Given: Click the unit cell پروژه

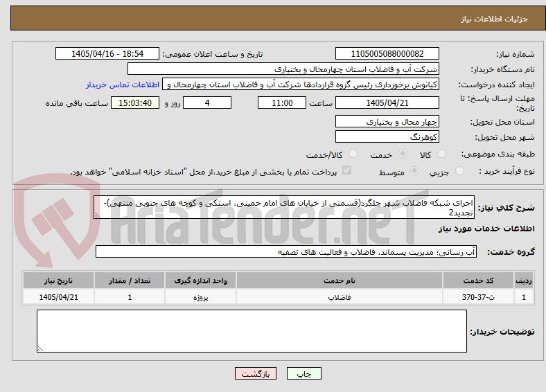Looking at the screenshot, I should pos(200,297).
